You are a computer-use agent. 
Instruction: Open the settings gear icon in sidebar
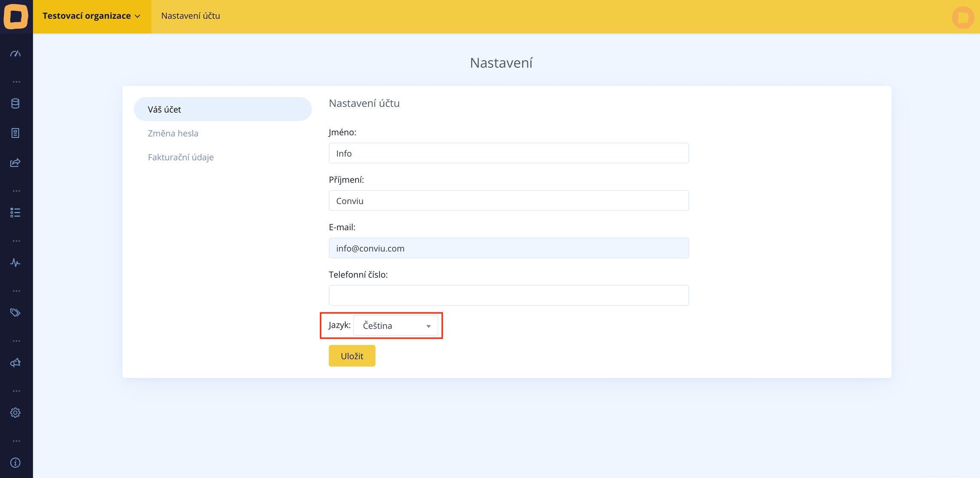[15, 412]
